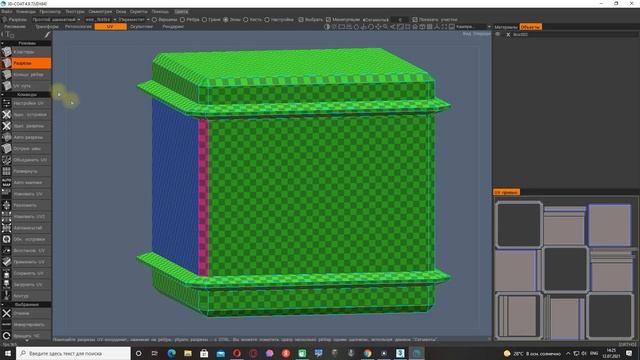Open Microsoft Edge from the taskbar
The width and height of the screenshot is (640, 360).
pyautogui.click(x=171, y=353)
